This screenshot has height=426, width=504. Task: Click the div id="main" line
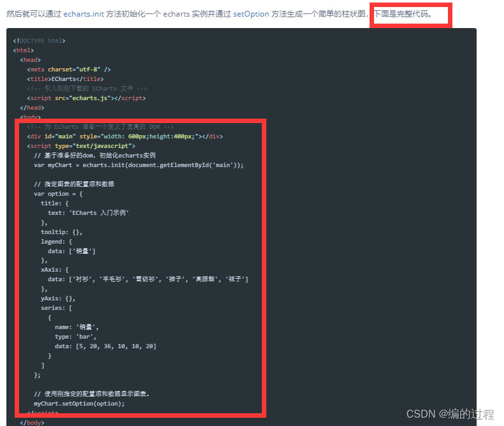pos(125,136)
